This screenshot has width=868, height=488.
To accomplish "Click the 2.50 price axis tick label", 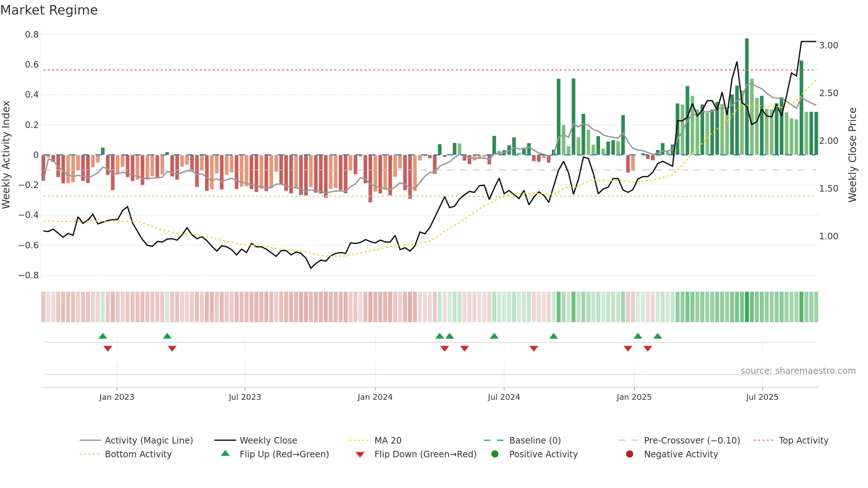I will [x=829, y=93].
